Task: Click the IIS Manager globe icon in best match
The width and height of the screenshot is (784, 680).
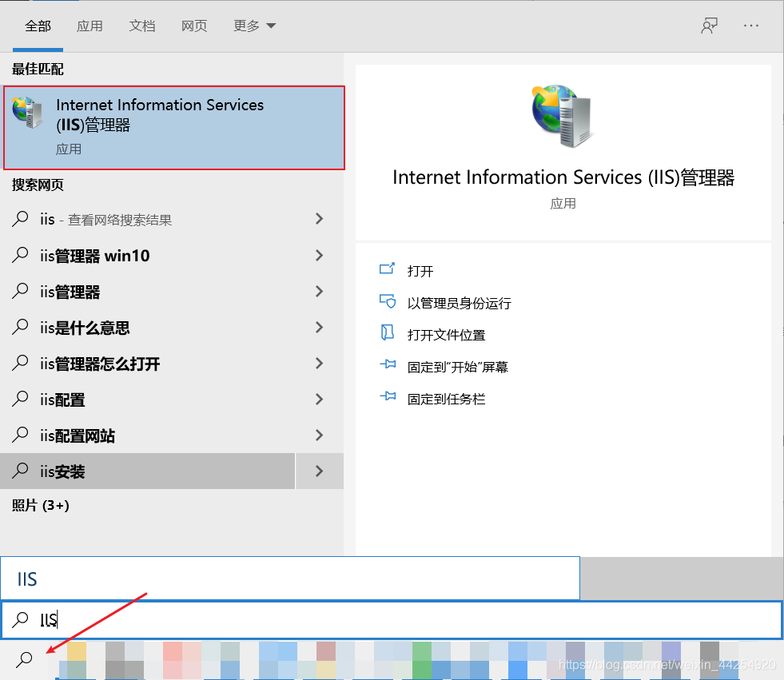Action: pos(28,113)
